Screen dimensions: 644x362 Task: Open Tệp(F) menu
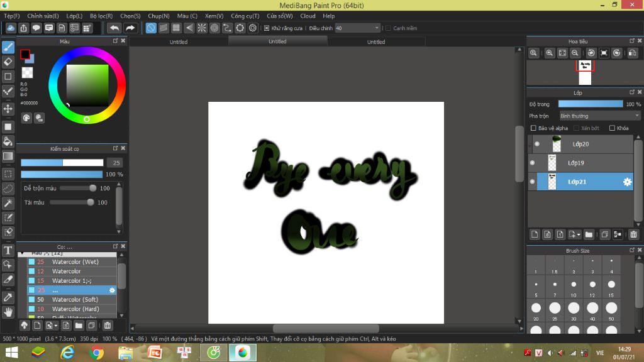click(x=12, y=16)
